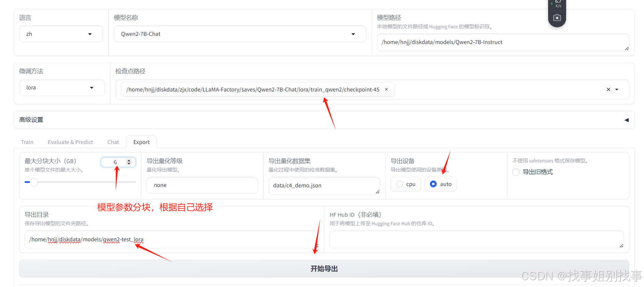Image resolution: width=644 pixels, height=287 pixels.
Task: Click the shard size stepper arrows
Action: point(129,162)
